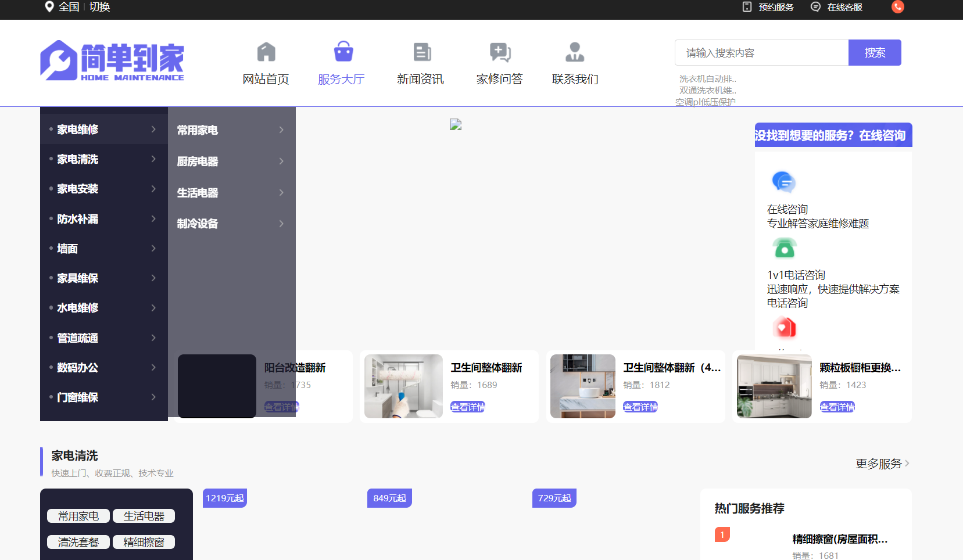Click 查看详情 for 颗粒板橱柜更换
This screenshot has height=560, width=963.
pos(837,407)
